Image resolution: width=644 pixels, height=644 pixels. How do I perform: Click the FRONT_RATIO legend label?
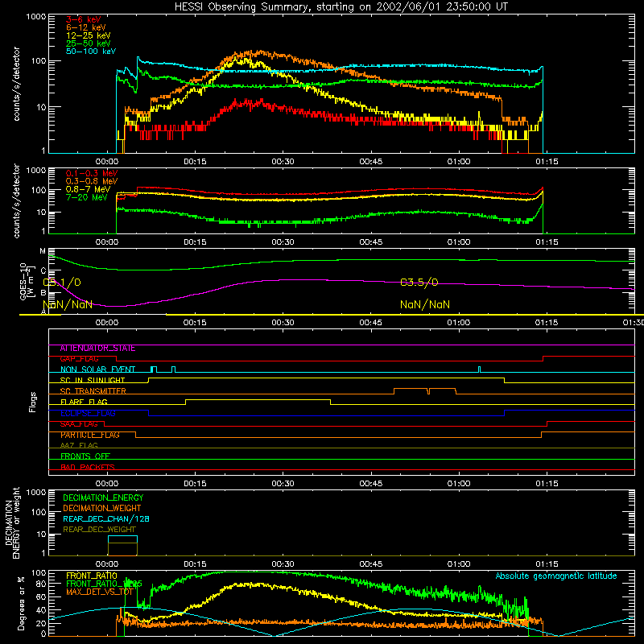pos(92,576)
